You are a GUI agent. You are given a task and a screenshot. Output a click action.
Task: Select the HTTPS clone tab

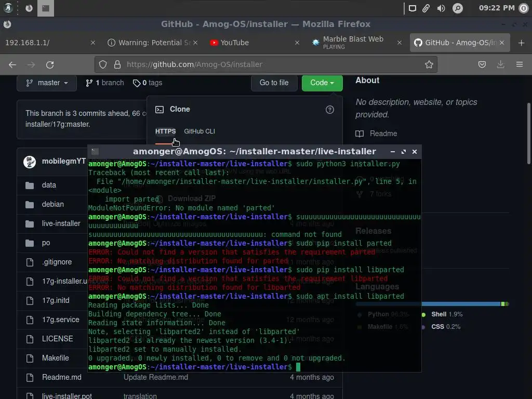coord(165,131)
